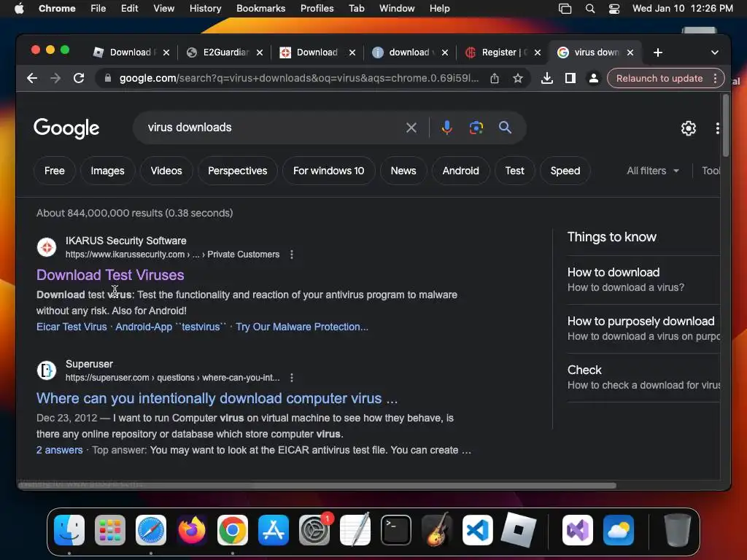Open Finder in the Dock
This screenshot has height=560, width=747.
click(69, 530)
